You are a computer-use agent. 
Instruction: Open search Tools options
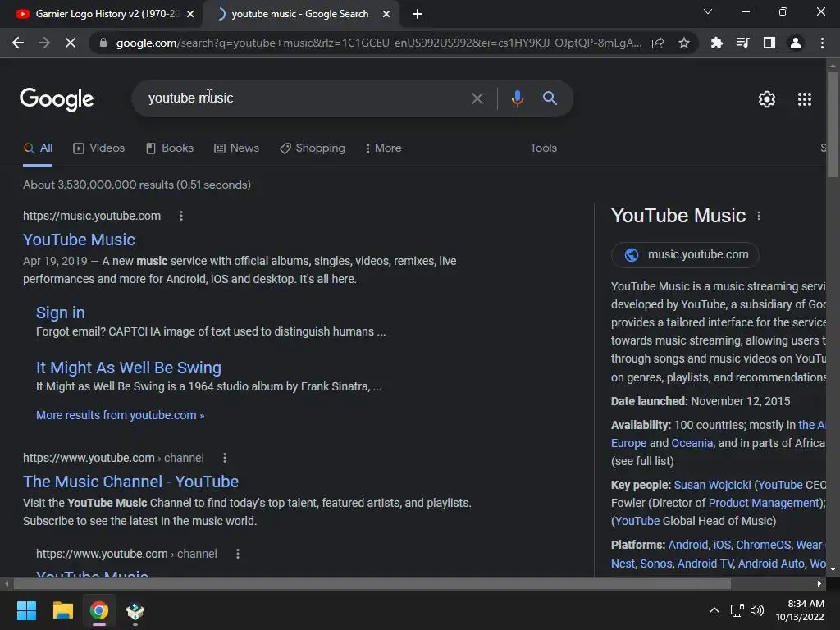tap(543, 148)
